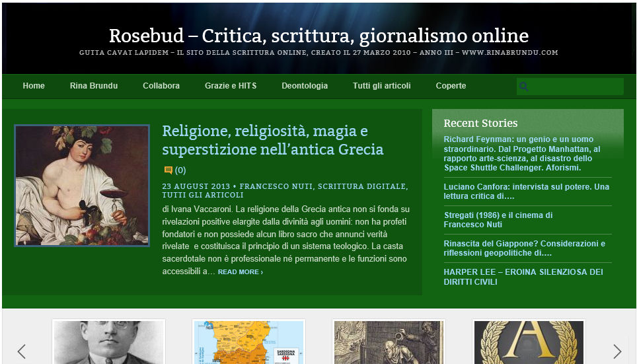Click the carousel right arrow

[x=617, y=351]
